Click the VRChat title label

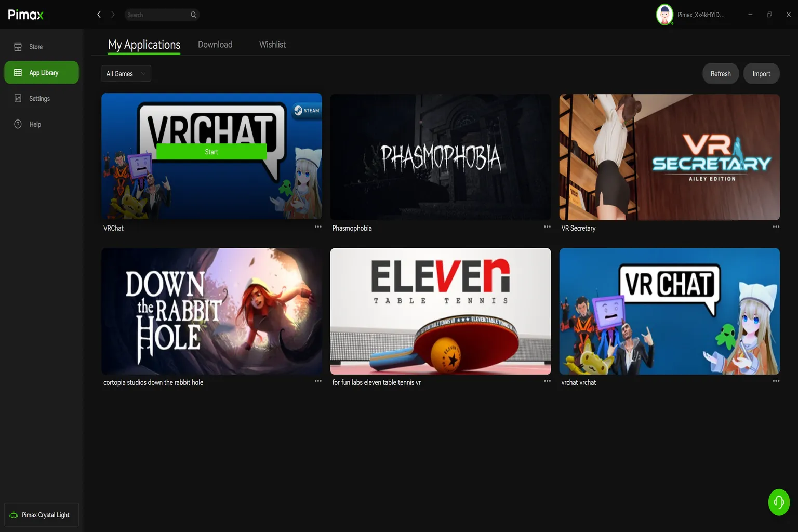(113, 228)
